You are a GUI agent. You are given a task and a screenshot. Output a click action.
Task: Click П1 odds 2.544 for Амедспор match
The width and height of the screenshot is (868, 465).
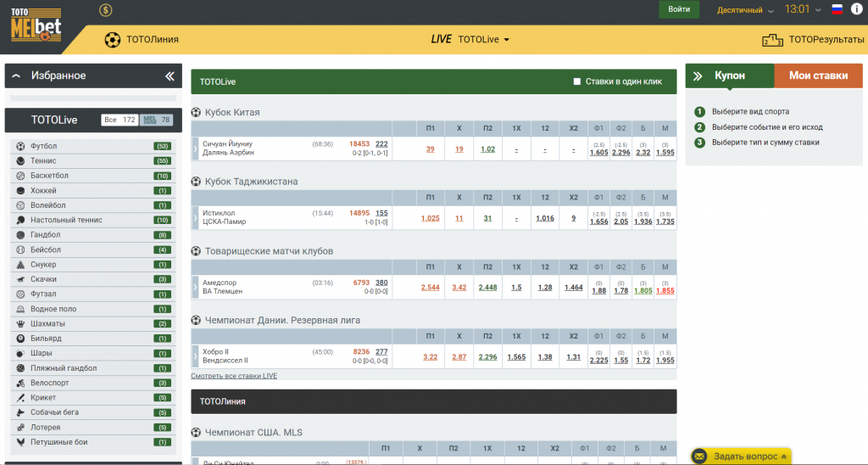pyautogui.click(x=430, y=288)
